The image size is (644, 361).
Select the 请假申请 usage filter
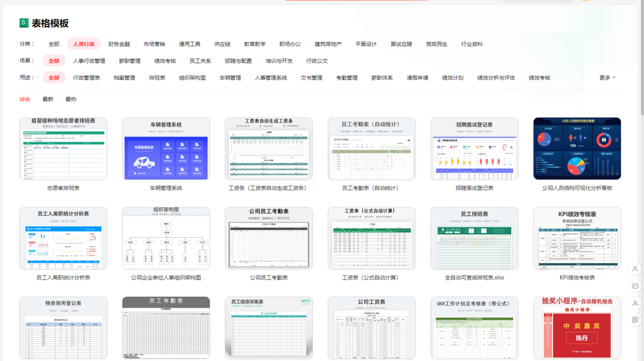click(418, 78)
